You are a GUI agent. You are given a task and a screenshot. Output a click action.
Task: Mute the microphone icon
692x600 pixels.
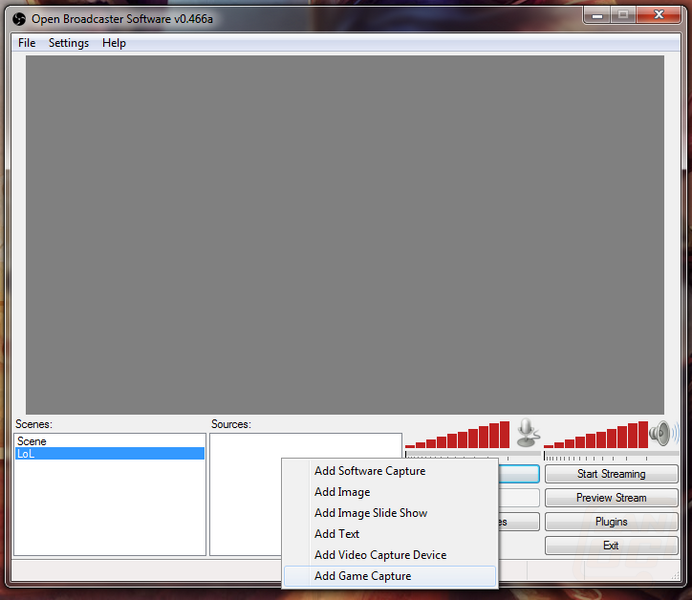527,433
